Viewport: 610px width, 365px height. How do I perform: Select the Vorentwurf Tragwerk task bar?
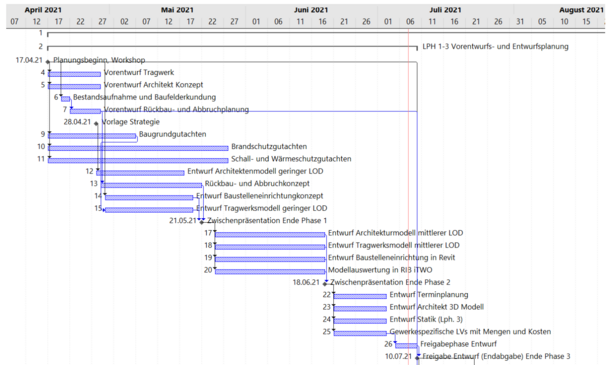tap(74, 74)
